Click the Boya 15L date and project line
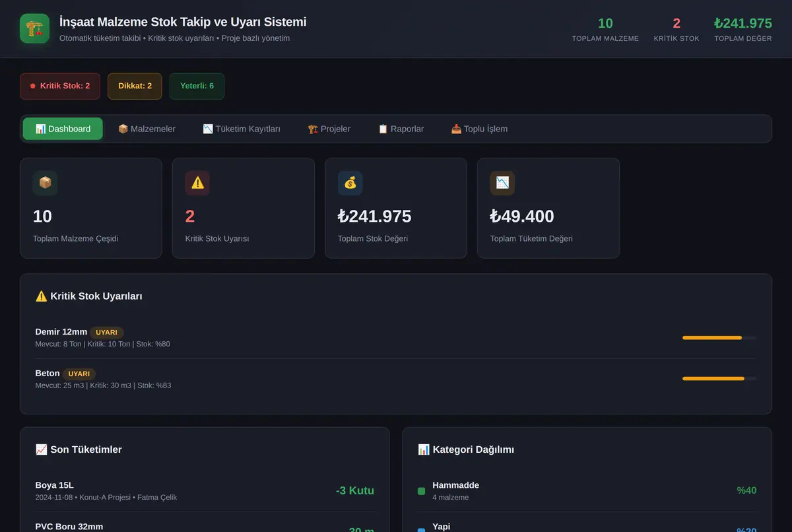This screenshot has height=532, width=792. pyautogui.click(x=106, y=497)
